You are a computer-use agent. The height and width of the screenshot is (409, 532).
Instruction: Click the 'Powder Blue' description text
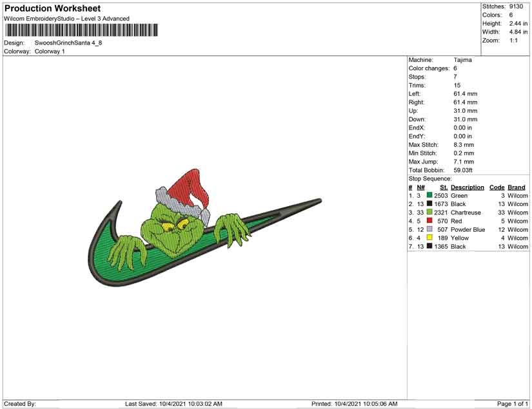point(468,229)
